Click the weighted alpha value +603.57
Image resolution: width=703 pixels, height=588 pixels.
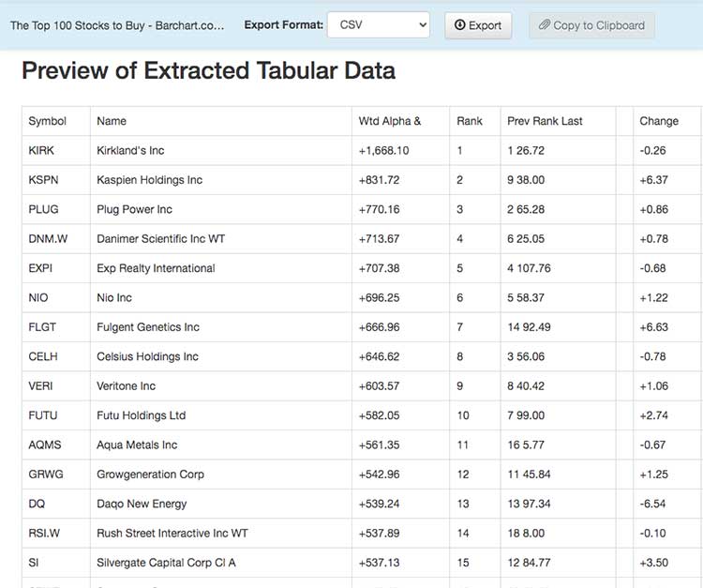379,386
